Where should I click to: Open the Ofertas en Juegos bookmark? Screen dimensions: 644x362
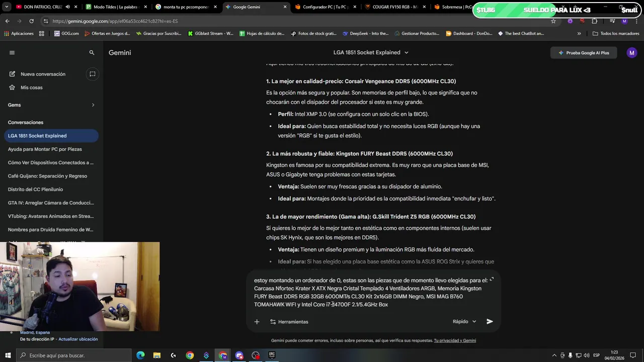(107, 34)
